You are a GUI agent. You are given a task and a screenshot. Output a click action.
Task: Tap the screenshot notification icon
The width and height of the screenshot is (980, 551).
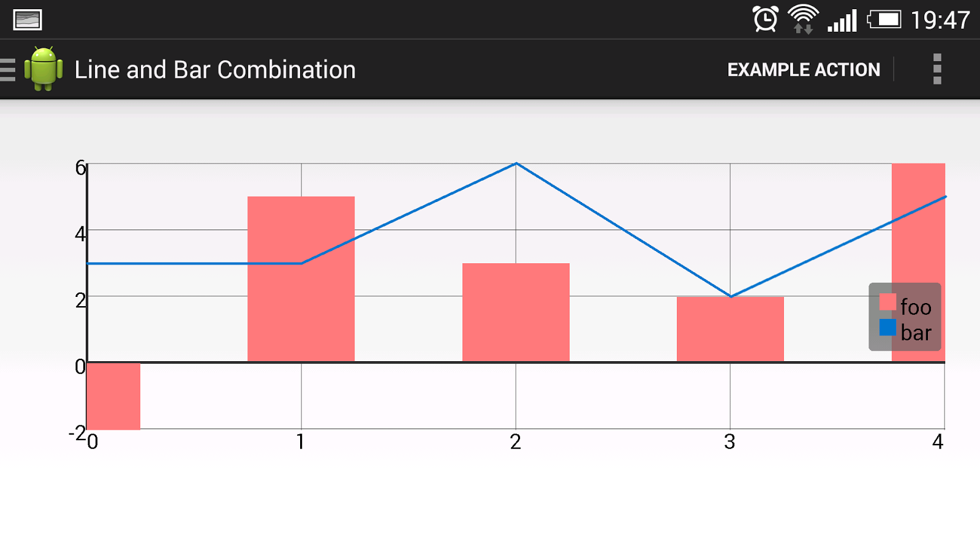pyautogui.click(x=28, y=20)
